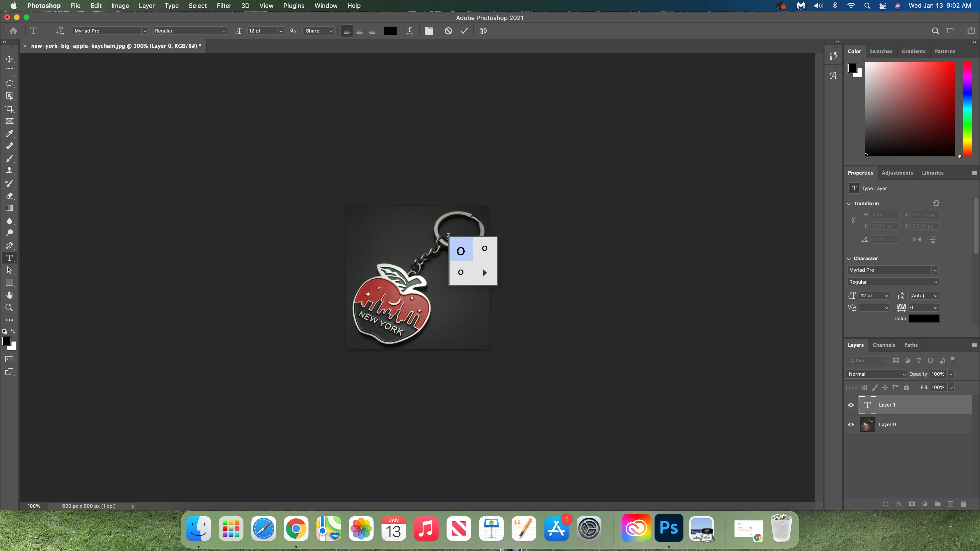Open the Filter menu
The width and height of the screenshot is (980, 551).
[x=224, y=6]
